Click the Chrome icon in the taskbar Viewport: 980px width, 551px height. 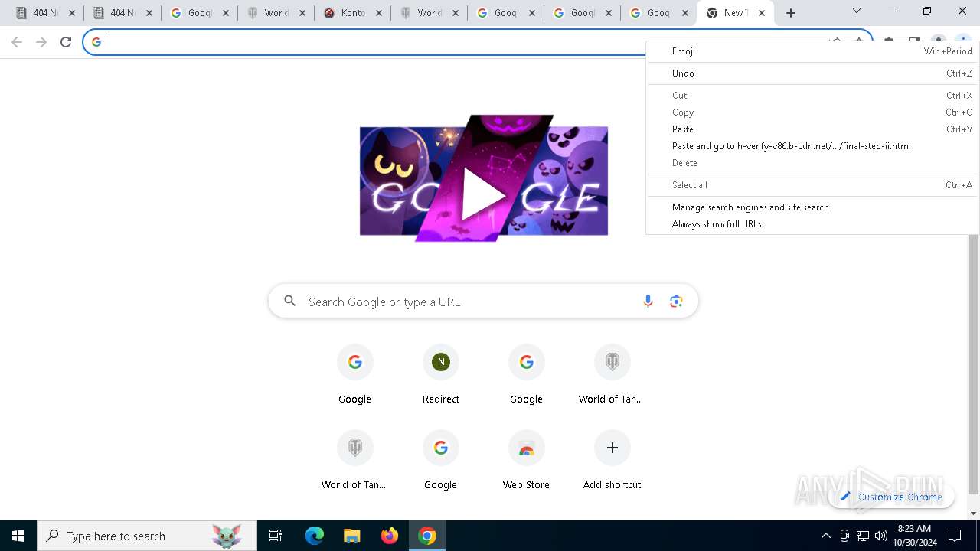(x=427, y=536)
